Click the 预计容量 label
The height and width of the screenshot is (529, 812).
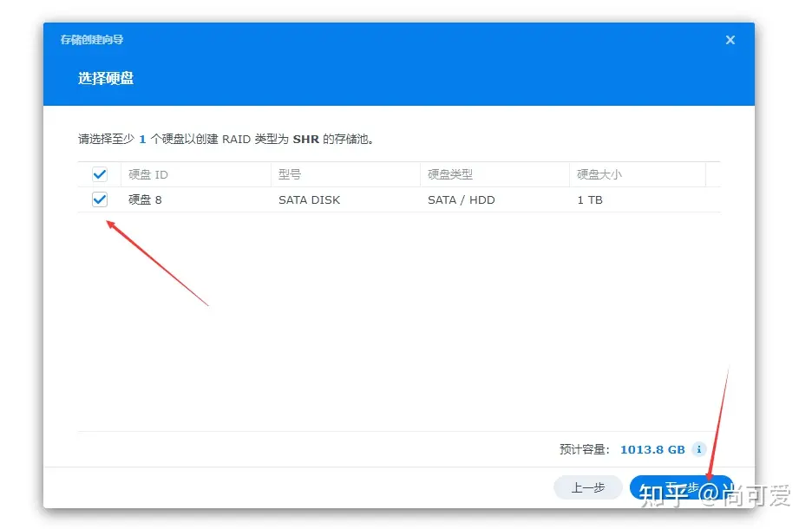(584, 449)
